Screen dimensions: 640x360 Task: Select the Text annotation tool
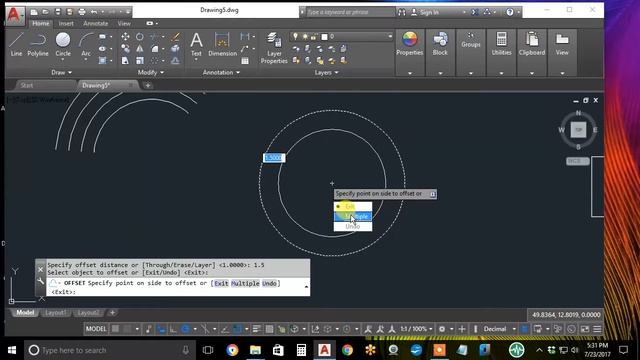196,44
